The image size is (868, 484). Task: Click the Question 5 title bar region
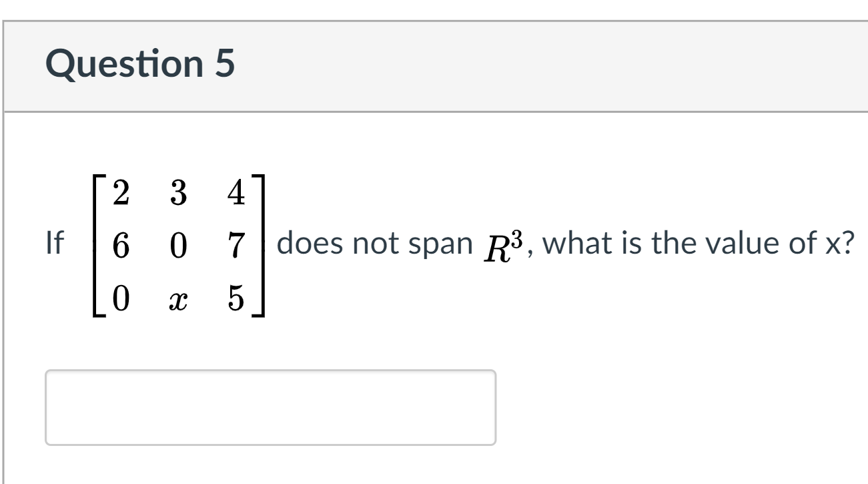434,65
